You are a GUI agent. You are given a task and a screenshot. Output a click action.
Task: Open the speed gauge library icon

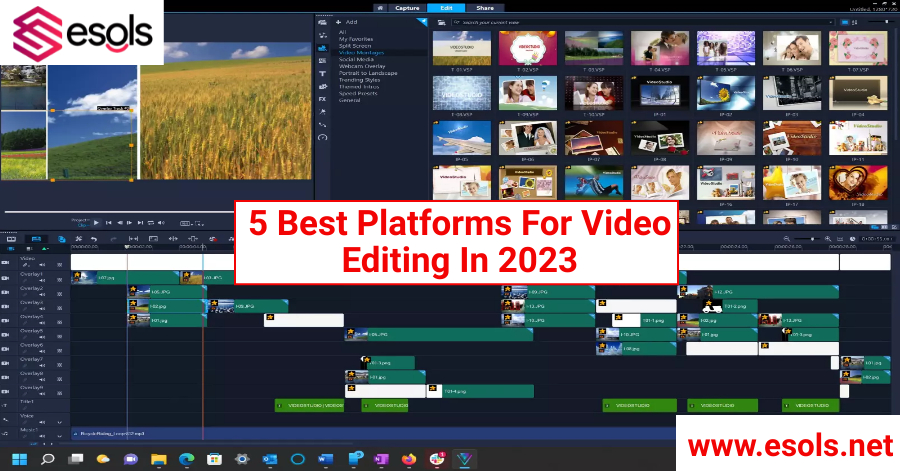click(x=323, y=138)
